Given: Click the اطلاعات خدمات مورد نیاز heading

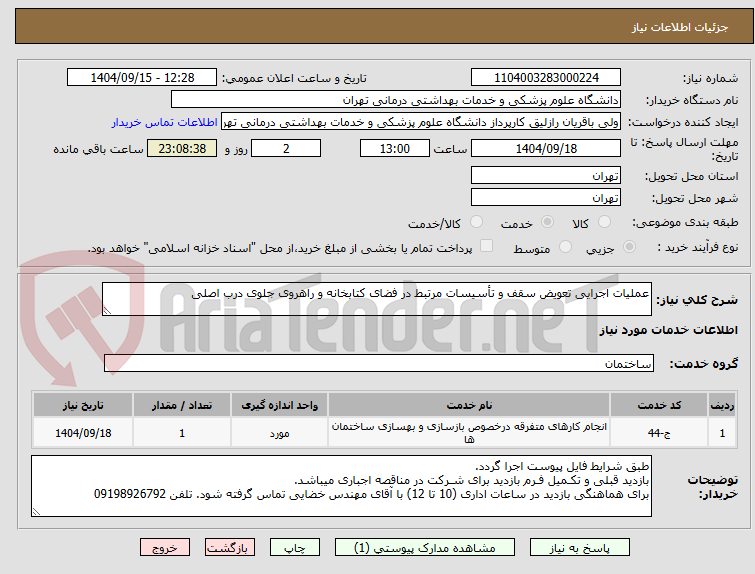Looking at the screenshot, I should pyautogui.click(x=668, y=330).
